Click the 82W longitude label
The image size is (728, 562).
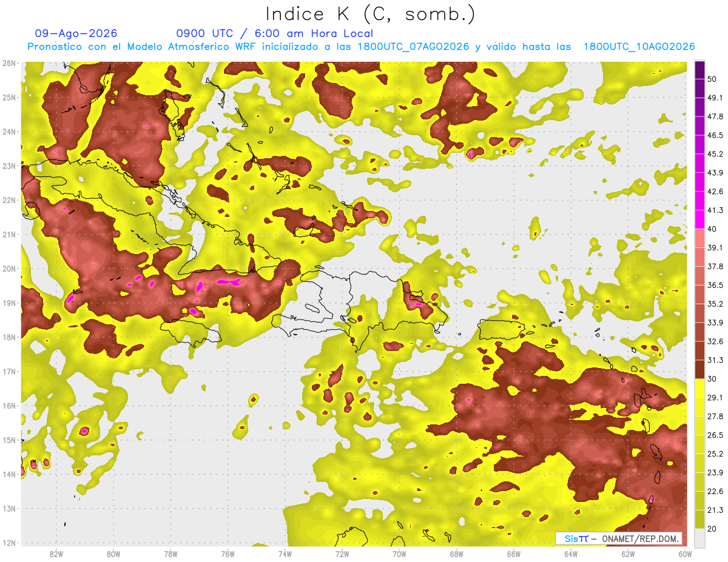[x=56, y=554]
